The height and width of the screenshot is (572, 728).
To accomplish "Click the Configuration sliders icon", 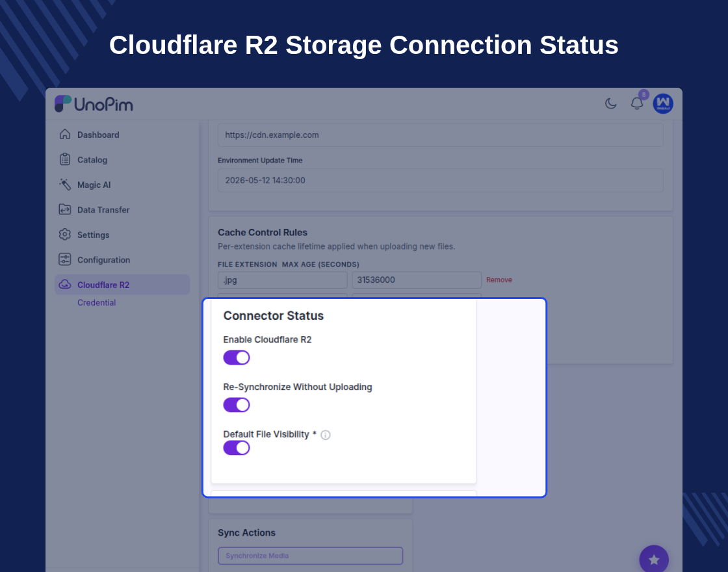I will 65,259.
